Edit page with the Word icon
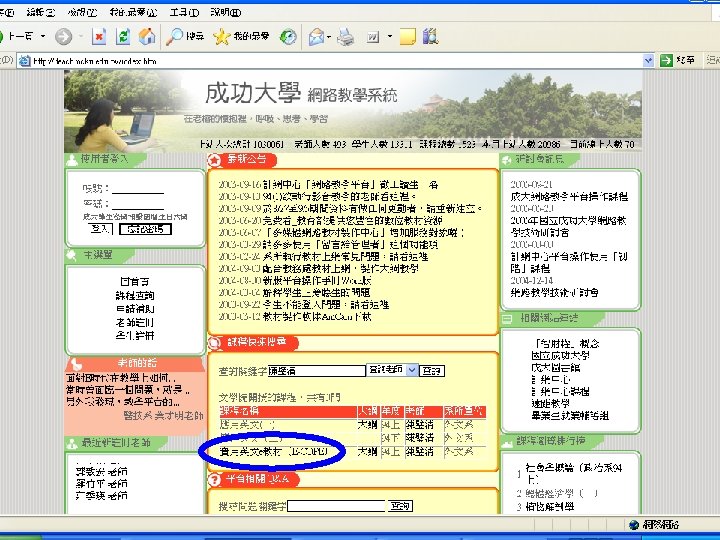The image size is (720, 540). point(373,36)
